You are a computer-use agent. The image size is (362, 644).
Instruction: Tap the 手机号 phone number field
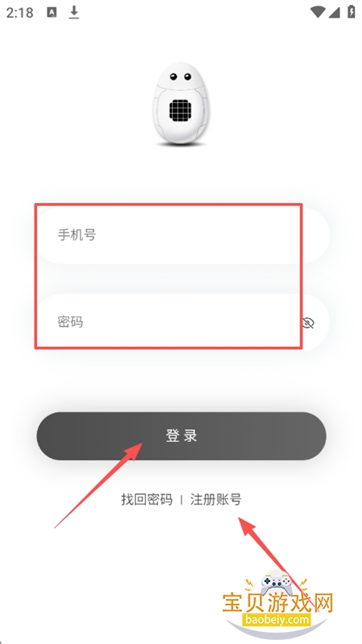click(183, 235)
